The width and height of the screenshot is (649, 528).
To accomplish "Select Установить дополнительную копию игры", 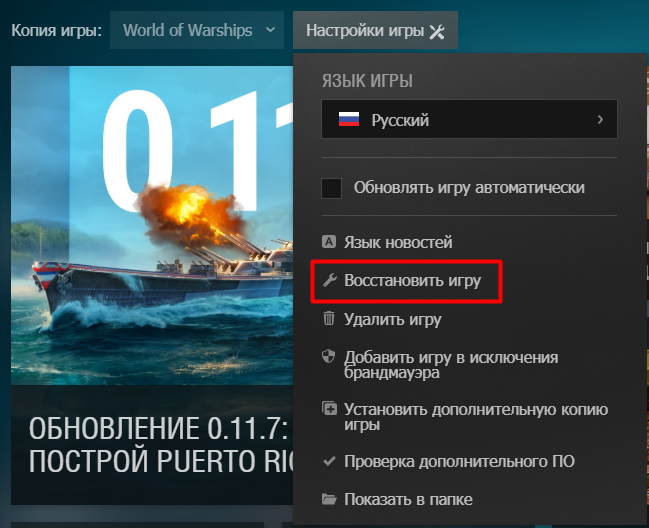I will pos(465,416).
